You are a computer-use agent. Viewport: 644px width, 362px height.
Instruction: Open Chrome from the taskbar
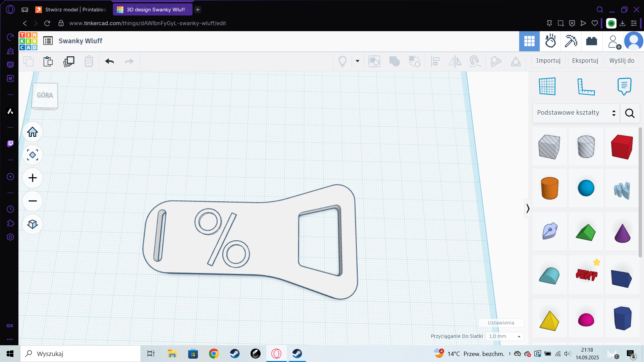214,354
